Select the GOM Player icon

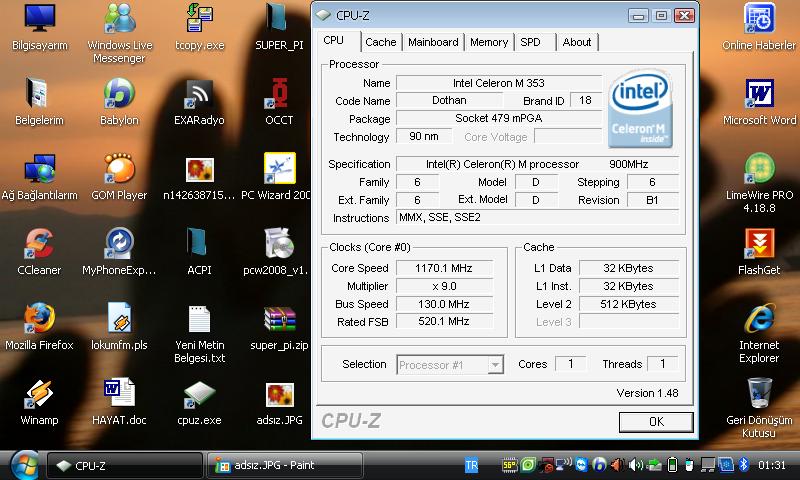(119, 169)
